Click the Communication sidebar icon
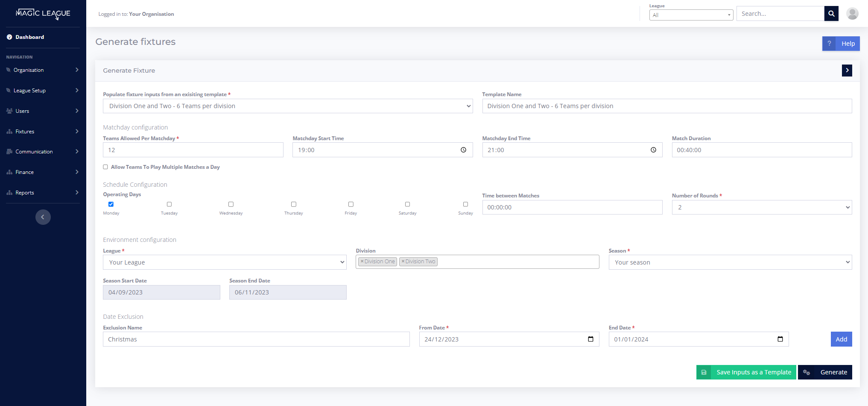The height and width of the screenshot is (406, 868). click(x=9, y=151)
